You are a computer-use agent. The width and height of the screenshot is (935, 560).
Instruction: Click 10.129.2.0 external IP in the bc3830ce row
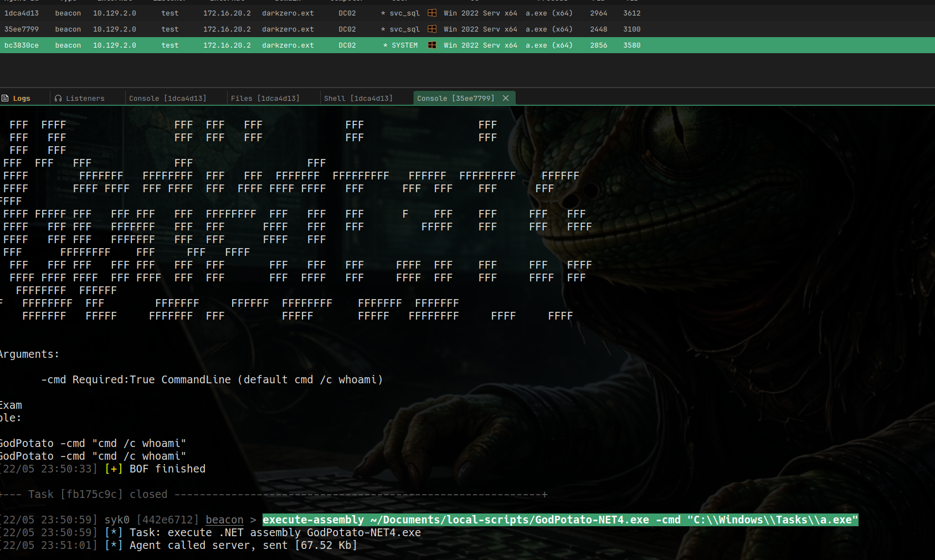[x=115, y=45]
